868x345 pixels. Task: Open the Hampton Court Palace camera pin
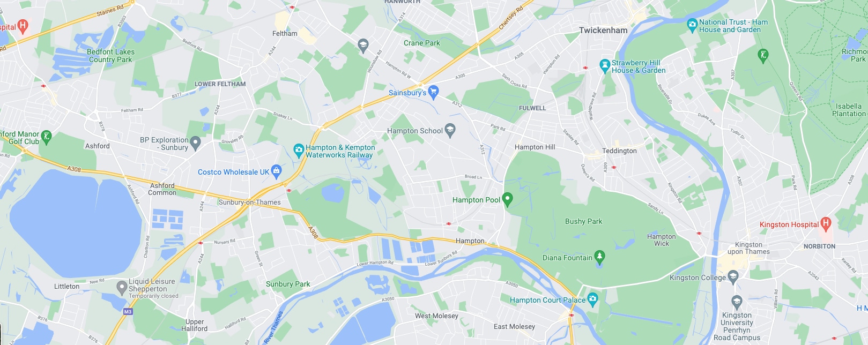coord(592,299)
